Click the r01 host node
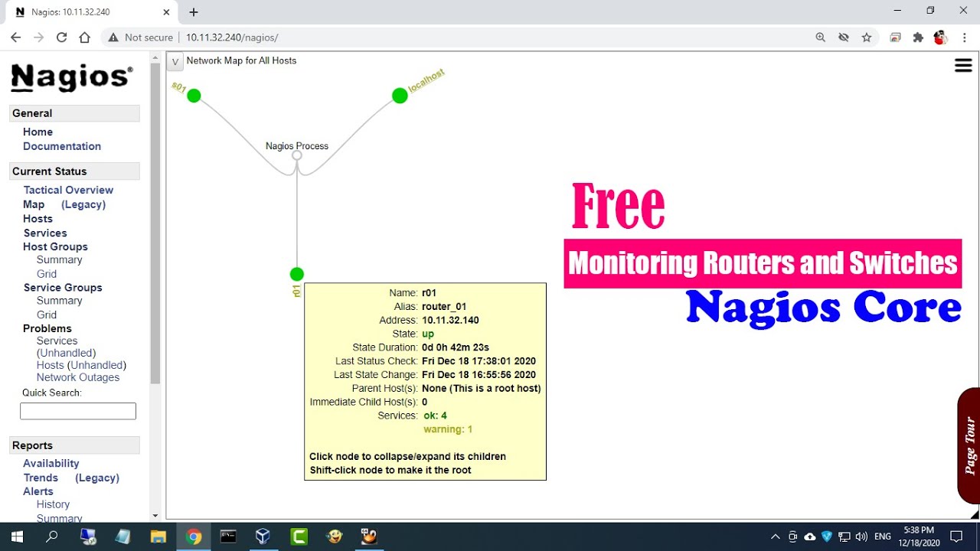 coord(297,274)
